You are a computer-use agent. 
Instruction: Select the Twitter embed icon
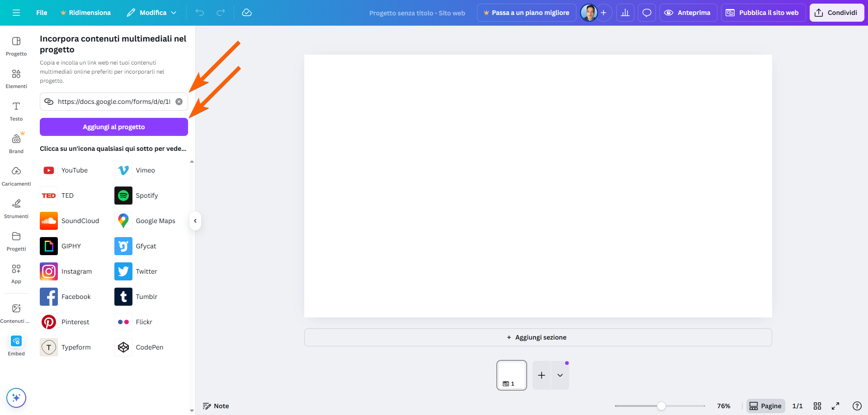click(123, 271)
